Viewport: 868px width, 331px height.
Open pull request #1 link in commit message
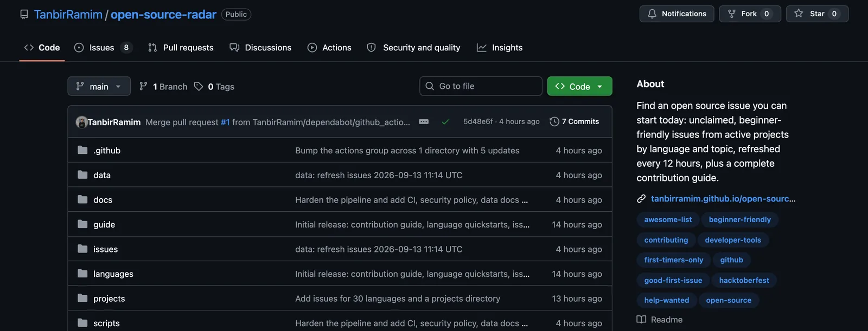point(225,122)
